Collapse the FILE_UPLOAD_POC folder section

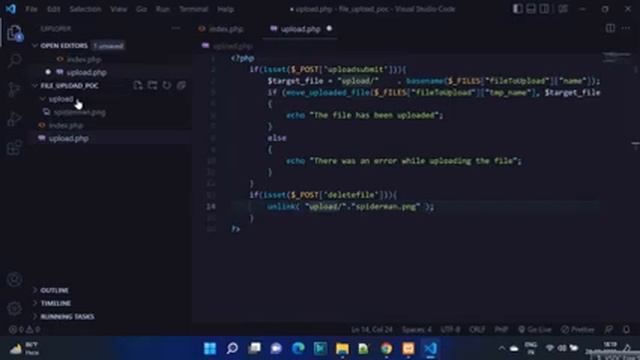click(35, 86)
